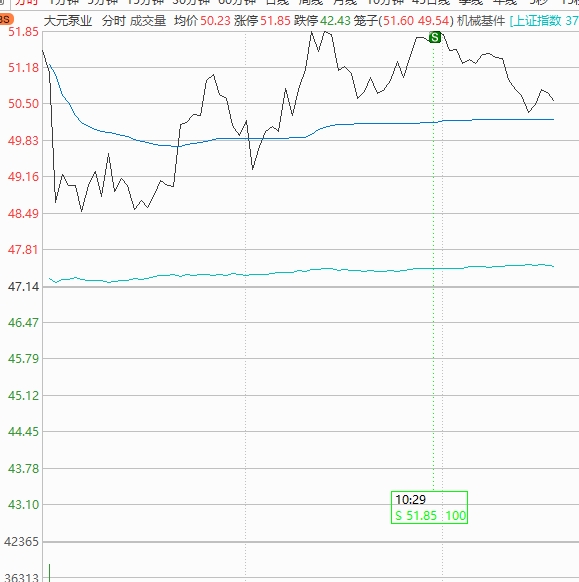Choose the 30分钟 period tab
Viewport: 579px width, 582px height.
coord(191,2)
